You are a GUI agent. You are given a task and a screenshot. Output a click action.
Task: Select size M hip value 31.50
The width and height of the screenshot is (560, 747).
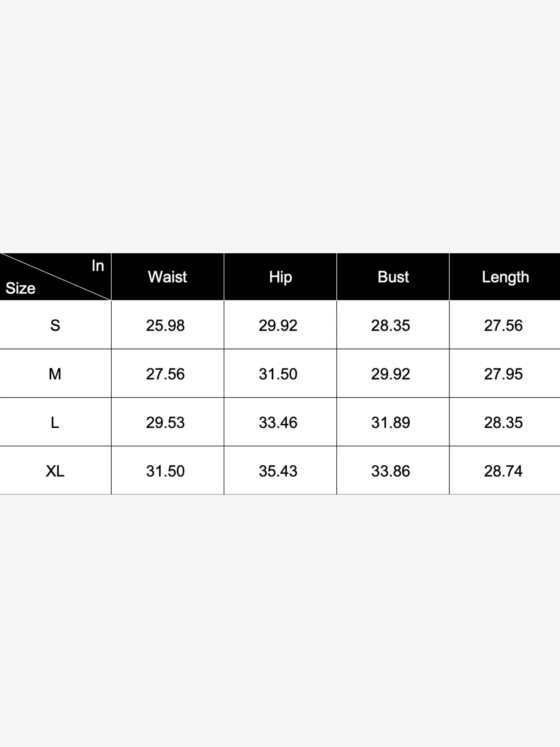[278, 374]
